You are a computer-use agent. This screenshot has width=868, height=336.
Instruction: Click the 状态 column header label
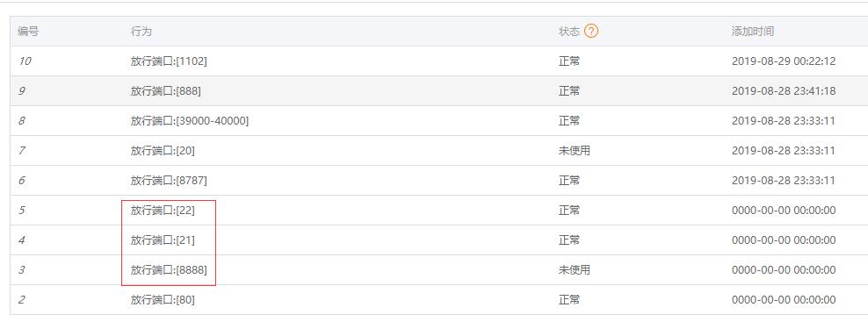569,32
